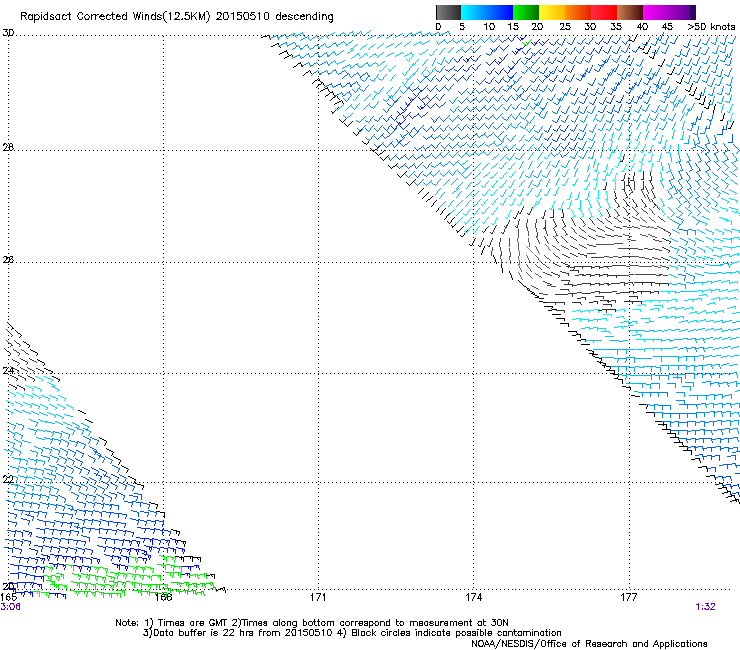The width and height of the screenshot is (740, 650).
Task: Select the green 15-20 knots color swatch
Action: coord(526,12)
